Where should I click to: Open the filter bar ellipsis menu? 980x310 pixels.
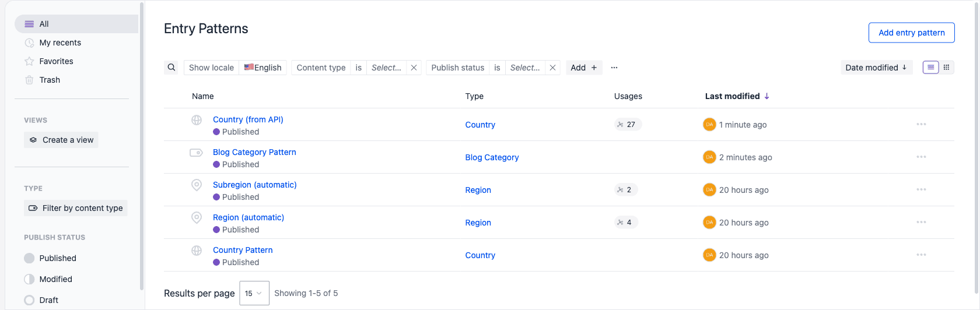pyautogui.click(x=614, y=68)
